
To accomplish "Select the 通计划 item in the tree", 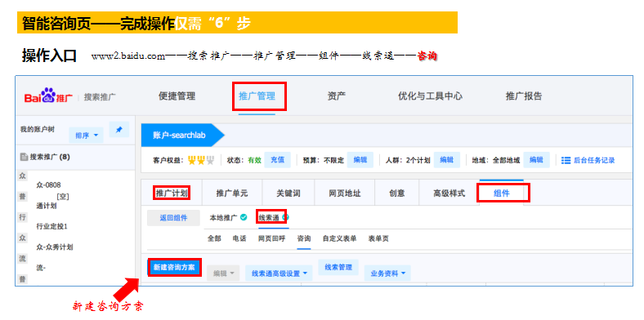I will 47,206.
